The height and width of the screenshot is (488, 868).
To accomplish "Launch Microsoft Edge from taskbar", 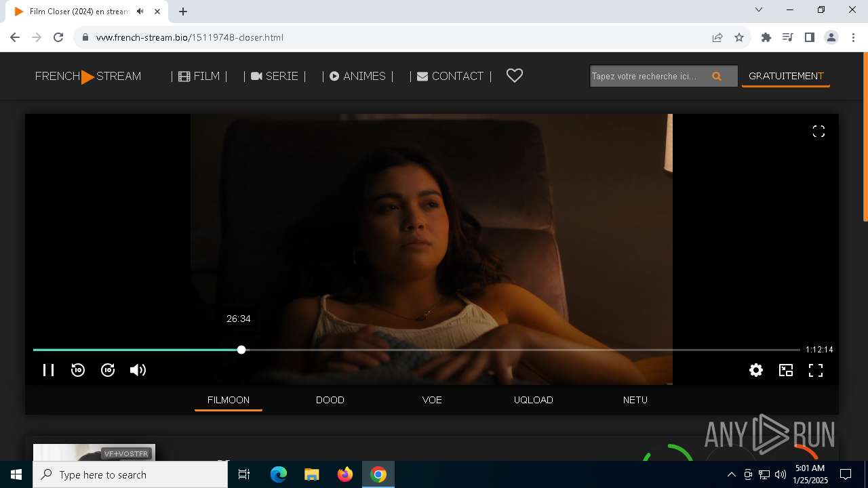I will (279, 474).
